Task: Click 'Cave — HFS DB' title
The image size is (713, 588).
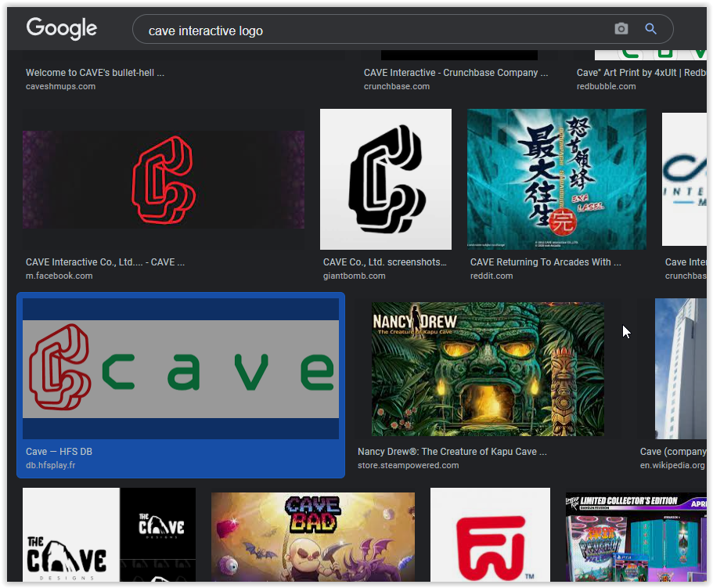Action: [59, 452]
